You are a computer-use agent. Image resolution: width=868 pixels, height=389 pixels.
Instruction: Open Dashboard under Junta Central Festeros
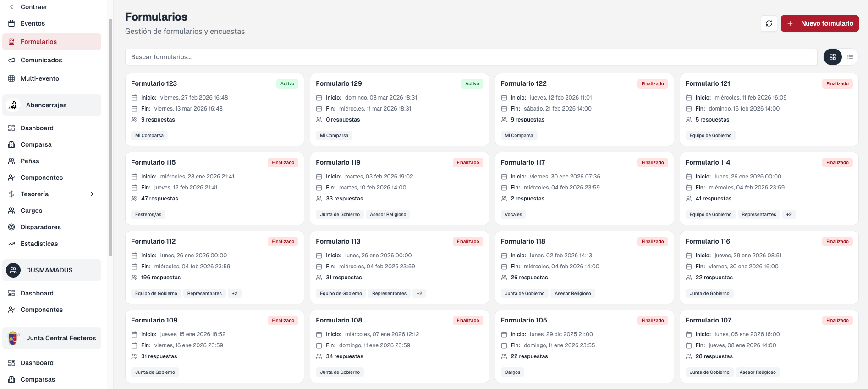pos(52,363)
